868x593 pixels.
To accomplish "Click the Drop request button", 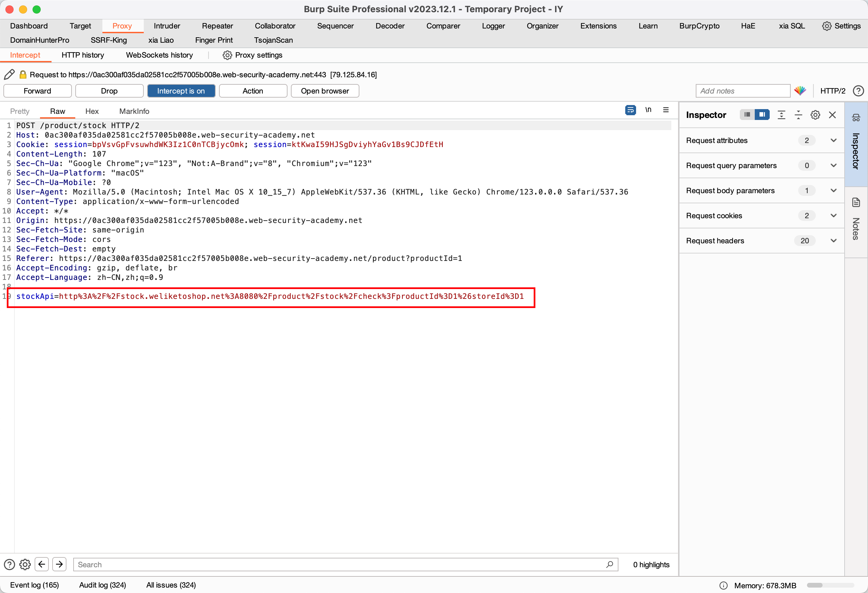I will coord(108,91).
